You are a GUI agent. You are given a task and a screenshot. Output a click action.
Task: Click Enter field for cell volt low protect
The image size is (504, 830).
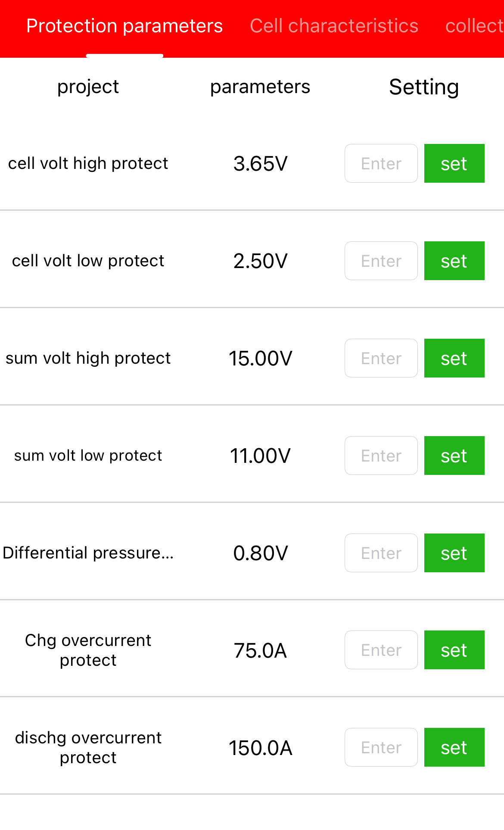click(x=381, y=261)
